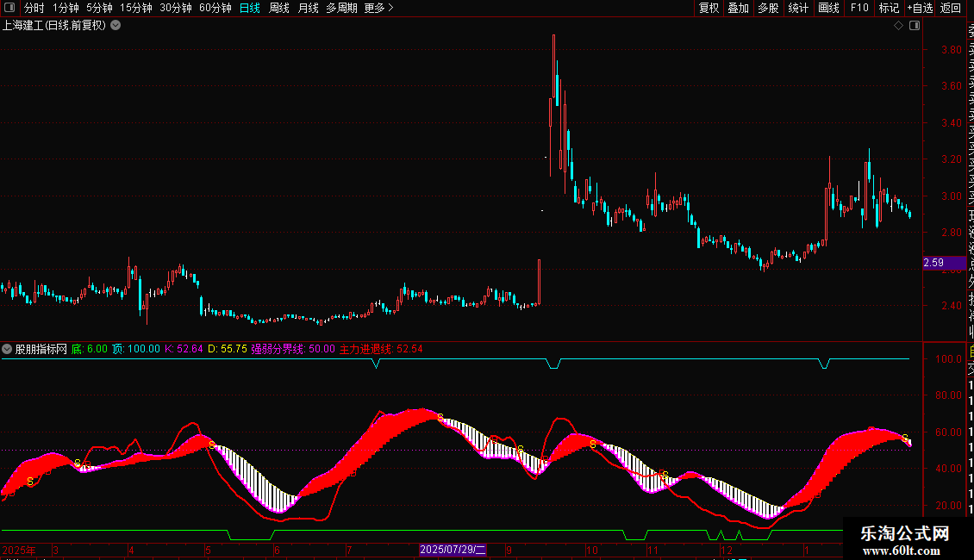Open F10 company information
This screenshot has width=974, height=560.
pyautogui.click(x=859, y=8)
